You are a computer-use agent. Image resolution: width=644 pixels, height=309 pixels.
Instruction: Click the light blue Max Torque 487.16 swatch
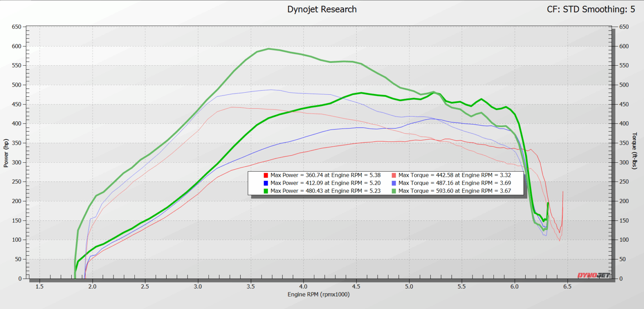pos(394,183)
